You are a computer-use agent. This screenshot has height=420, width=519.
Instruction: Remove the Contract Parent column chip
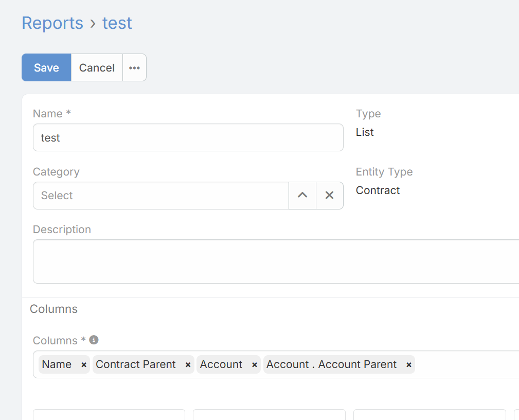(x=188, y=365)
